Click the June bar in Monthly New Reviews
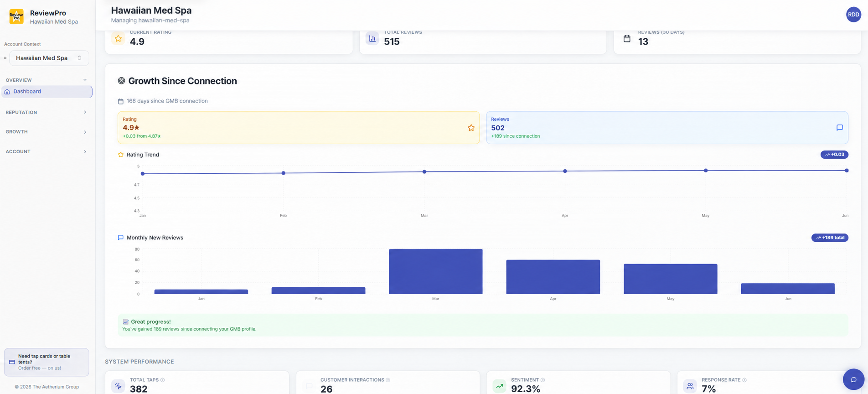Screen dimensions: 868x394 [788, 289]
